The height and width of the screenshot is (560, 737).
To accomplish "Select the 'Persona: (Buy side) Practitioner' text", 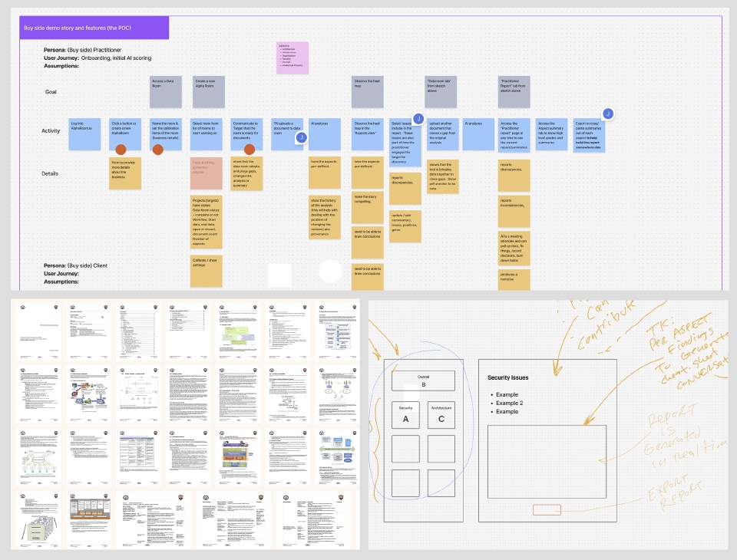I will click(x=83, y=50).
